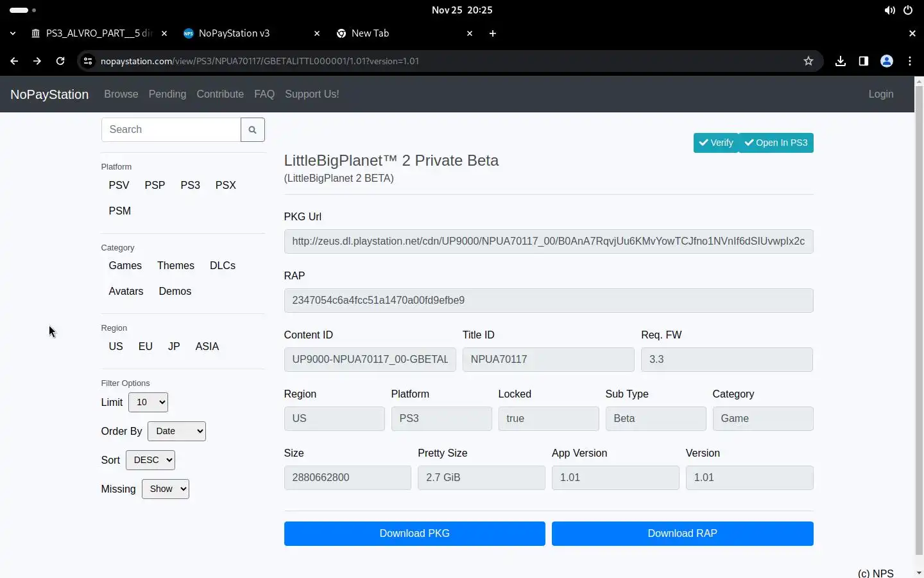Open the system power menu icon
924x578 pixels.
(908, 10)
